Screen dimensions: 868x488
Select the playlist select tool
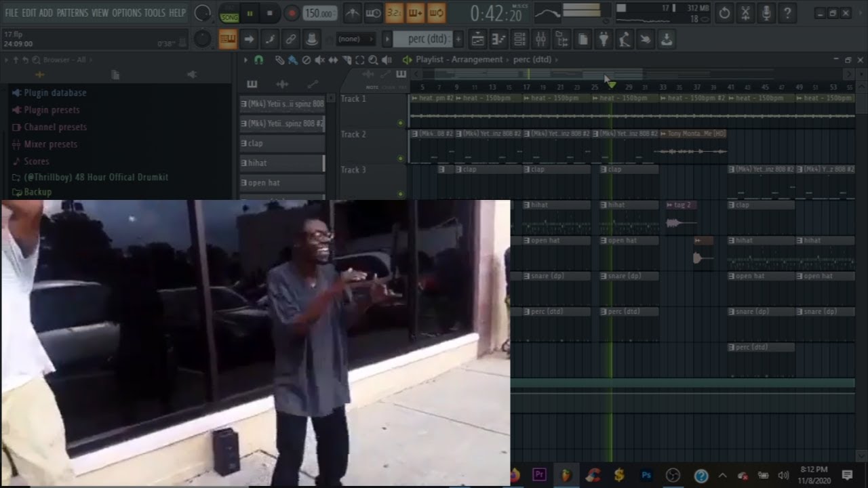pyautogui.click(x=359, y=60)
